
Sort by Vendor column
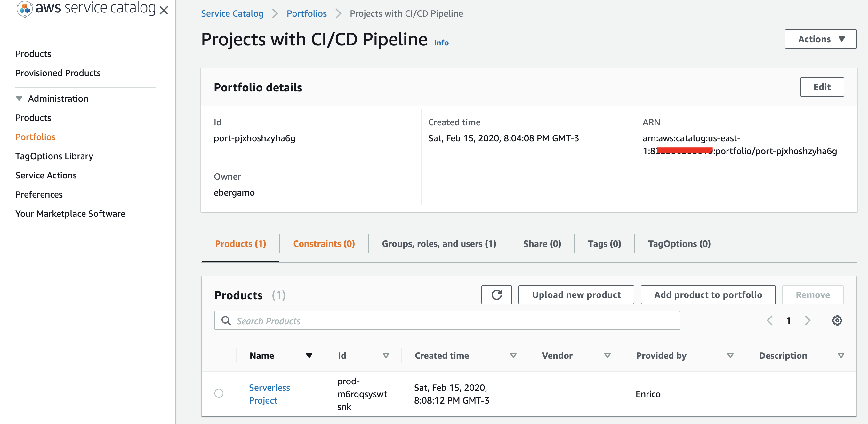click(x=607, y=355)
